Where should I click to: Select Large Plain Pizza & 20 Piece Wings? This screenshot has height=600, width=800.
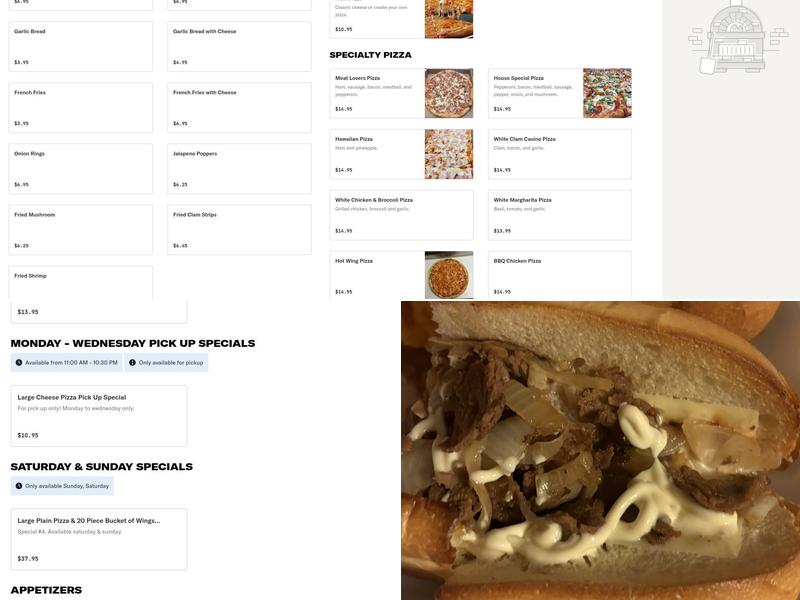[99, 539]
